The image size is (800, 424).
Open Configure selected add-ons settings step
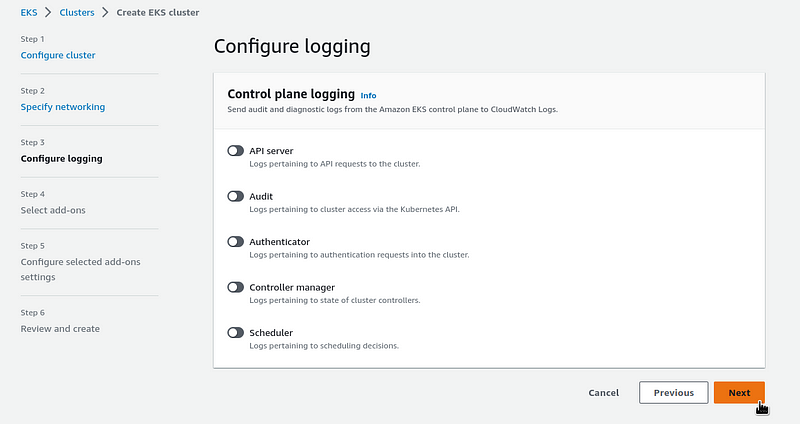pyautogui.click(x=80, y=269)
